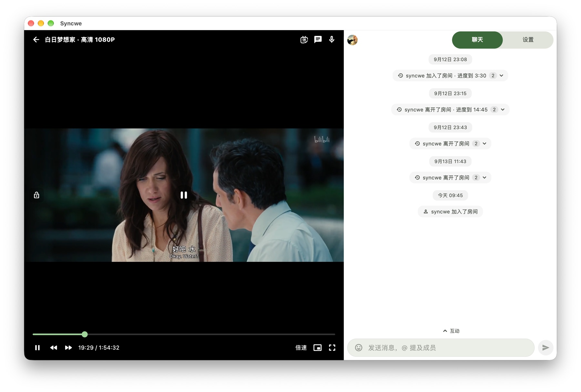Click the video progress slider handle

[85, 334]
